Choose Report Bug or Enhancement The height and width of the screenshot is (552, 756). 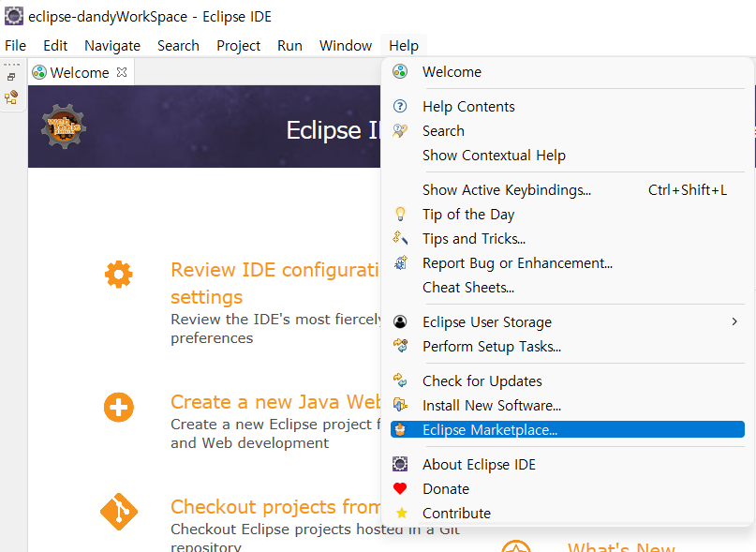(x=568, y=263)
